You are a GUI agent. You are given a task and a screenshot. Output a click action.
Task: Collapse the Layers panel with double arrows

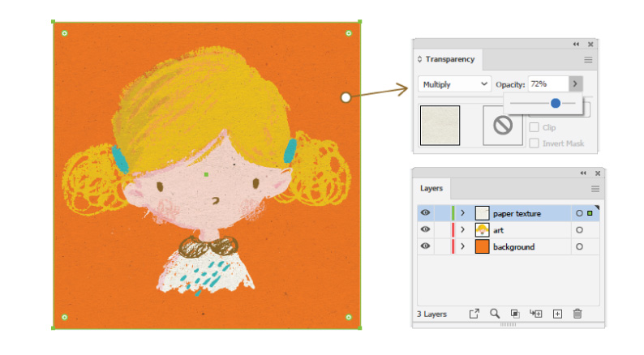click(x=583, y=173)
